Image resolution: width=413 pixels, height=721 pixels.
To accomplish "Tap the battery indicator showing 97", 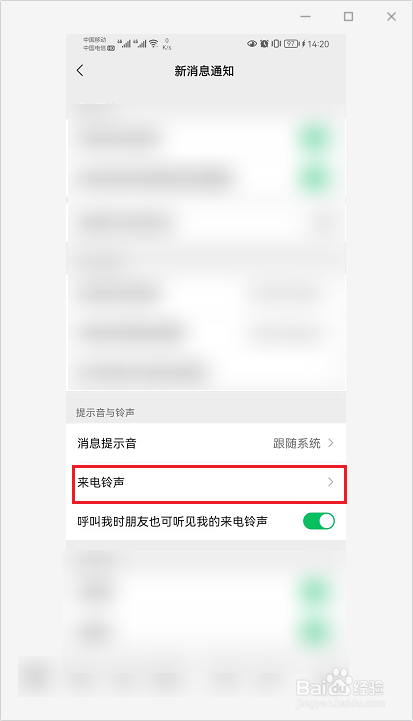I will click(x=292, y=44).
